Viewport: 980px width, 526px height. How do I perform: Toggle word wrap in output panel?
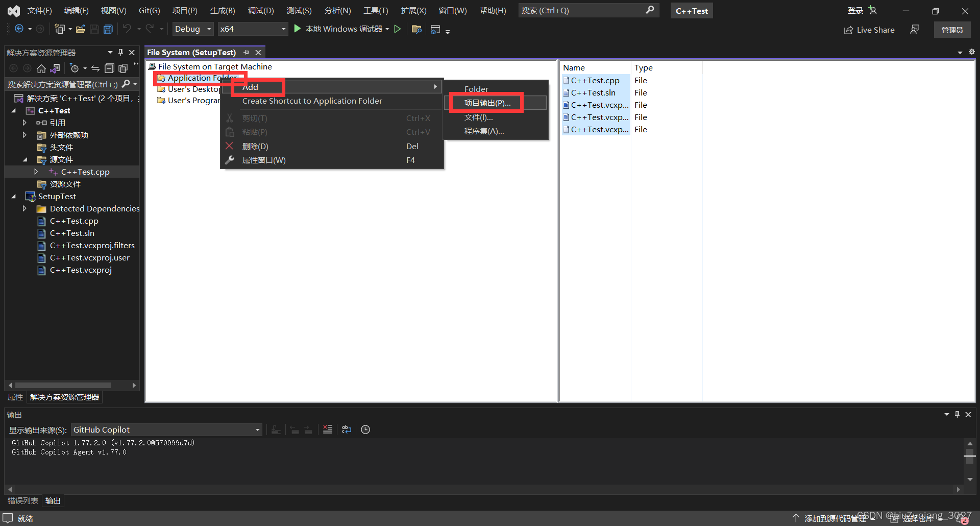(x=347, y=429)
